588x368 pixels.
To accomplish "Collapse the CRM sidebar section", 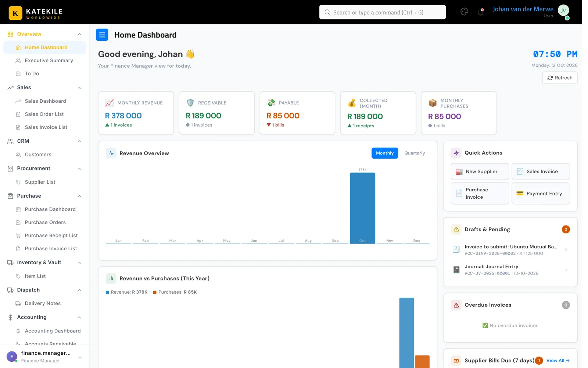I will [x=79, y=141].
